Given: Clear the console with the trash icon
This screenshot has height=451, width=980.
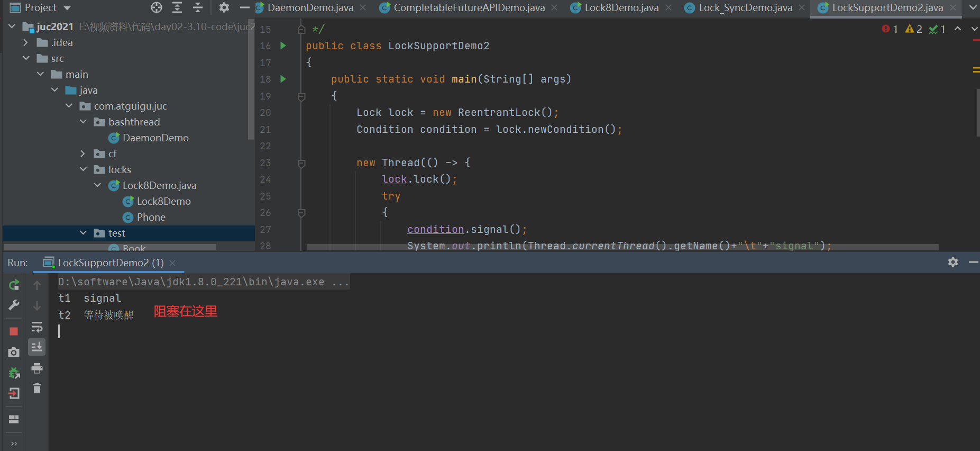Looking at the screenshot, I should click(37, 389).
